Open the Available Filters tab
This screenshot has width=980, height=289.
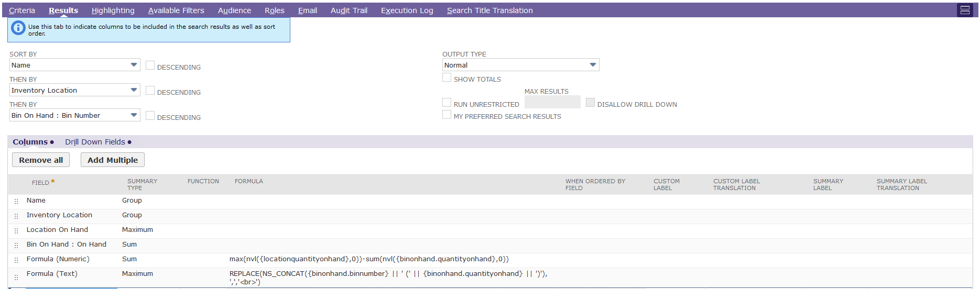point(176,10)
